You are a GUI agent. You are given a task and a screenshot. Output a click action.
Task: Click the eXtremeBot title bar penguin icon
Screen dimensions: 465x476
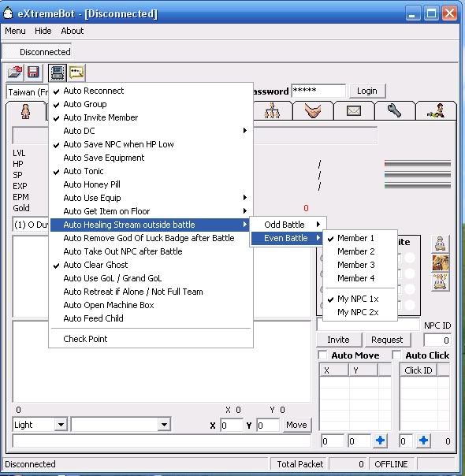pos(8,13)
